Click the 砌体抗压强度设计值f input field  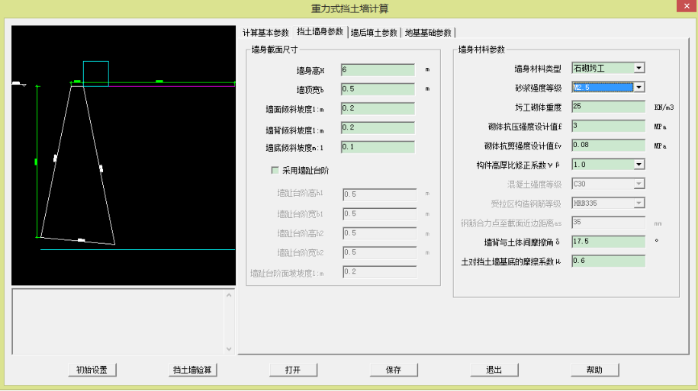coord(609,126)
